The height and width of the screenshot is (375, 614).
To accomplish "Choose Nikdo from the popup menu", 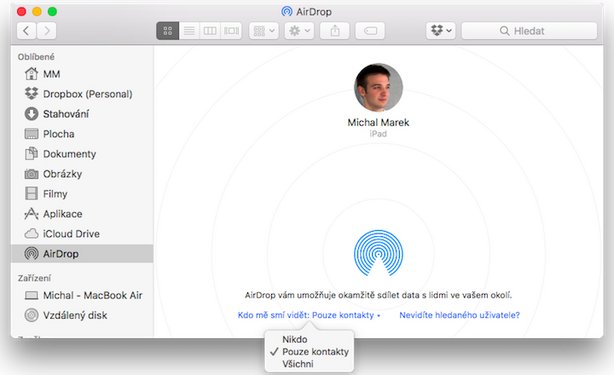I will click(x=309, y=339).
